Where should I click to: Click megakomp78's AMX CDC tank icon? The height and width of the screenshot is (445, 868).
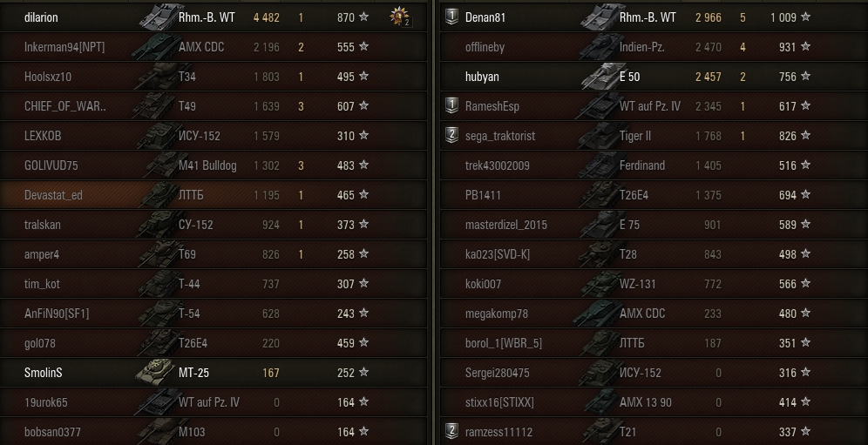tap(597, 314)
